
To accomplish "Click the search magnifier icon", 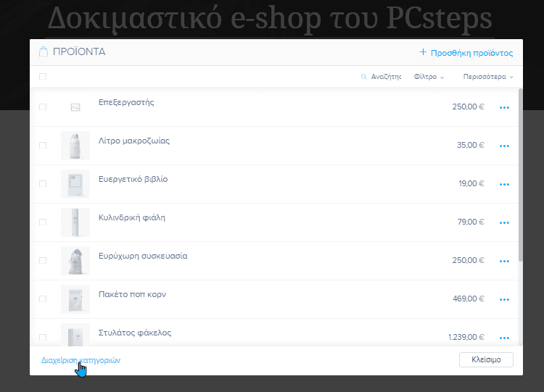I will [x=363, y=77].
